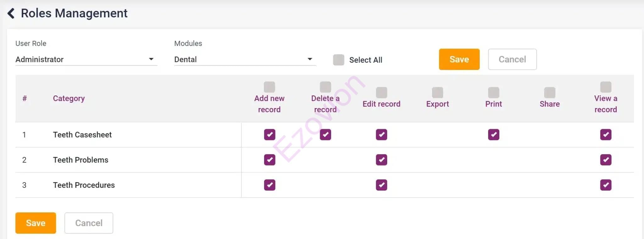The width and height of the screenshot is (644, 239).
Task: Enable the Print column header checkbox
Action: tap(493, 93)
